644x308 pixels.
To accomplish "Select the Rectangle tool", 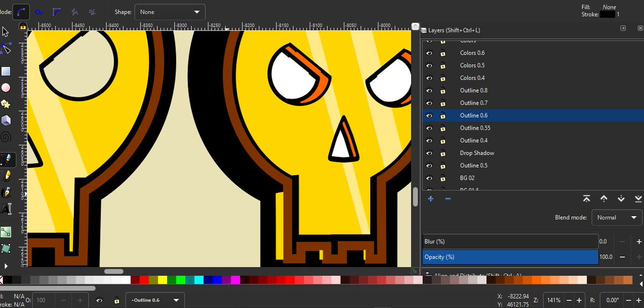I will (x=6, y=71).
